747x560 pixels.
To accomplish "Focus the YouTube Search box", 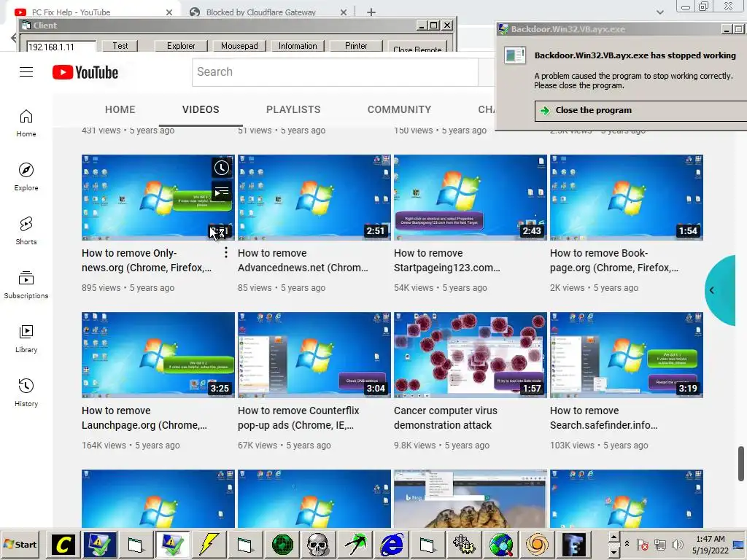I will point(336,72).
